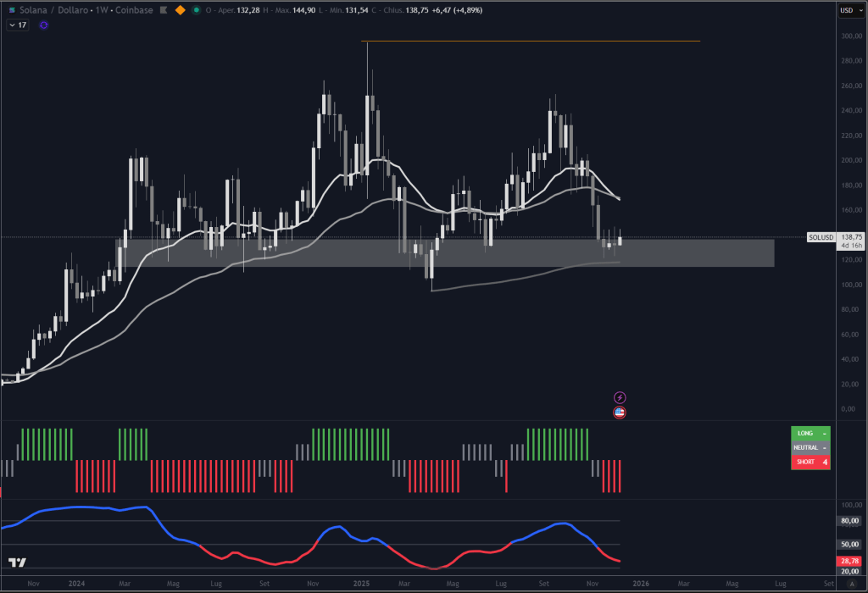Collapse the LONG signals row
This screenshot has width=868, height=593.
click(x=810, y=433)
